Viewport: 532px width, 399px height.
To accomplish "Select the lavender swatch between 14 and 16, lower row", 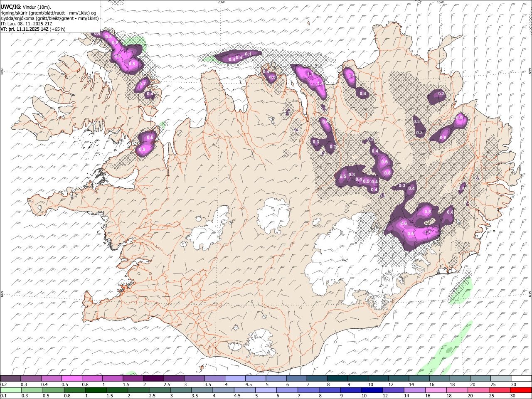I will click(x=415, y=390).
